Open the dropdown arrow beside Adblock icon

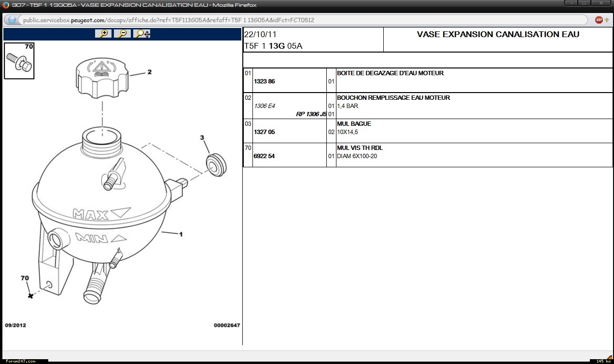[x=607, y=20]
